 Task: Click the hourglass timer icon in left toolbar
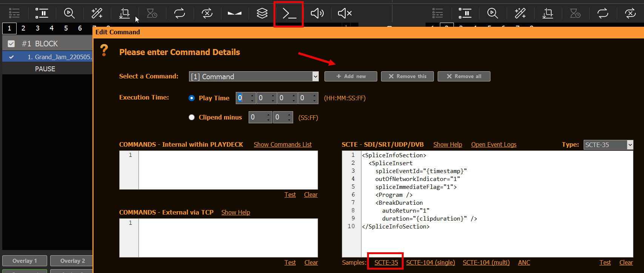[152, 14]
